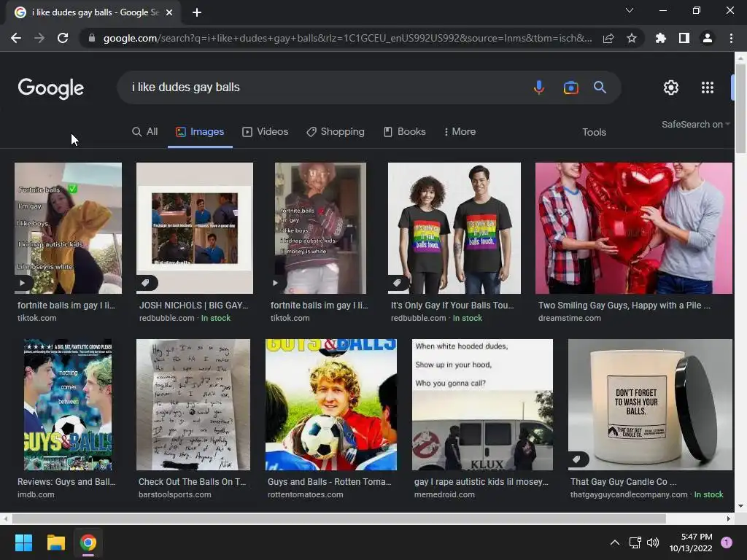
Task: Click the padlock site info icon
Action: (x=92, y=38)
